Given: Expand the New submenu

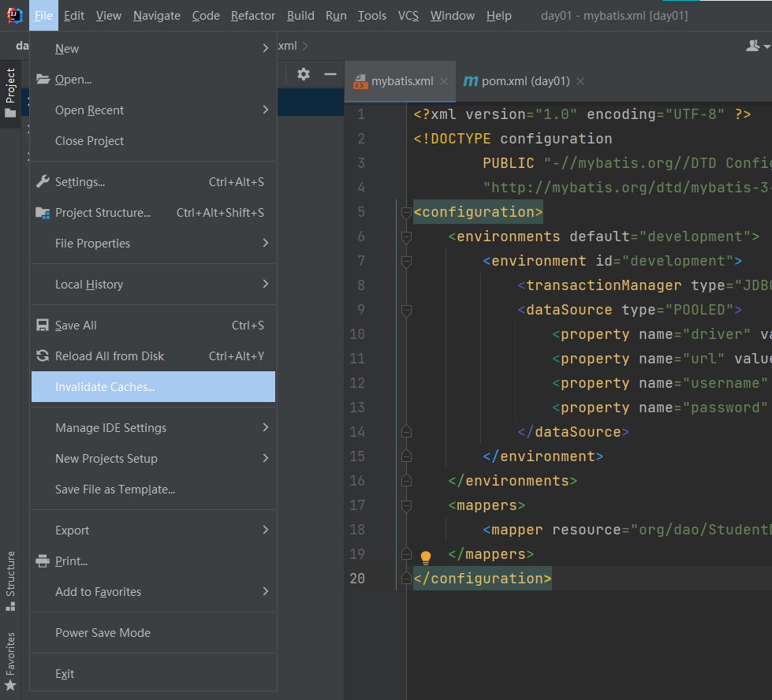Looking at the screenshot, I should tap(153, 49).
